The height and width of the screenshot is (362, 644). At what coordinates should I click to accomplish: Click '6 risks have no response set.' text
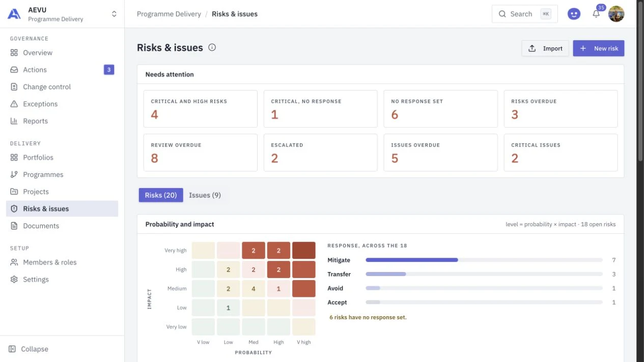click(x=368, y=317)
